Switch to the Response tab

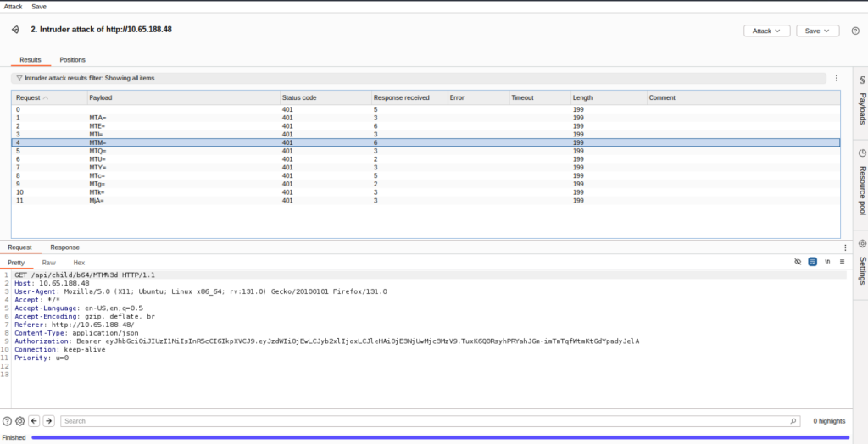coord(64,247)
